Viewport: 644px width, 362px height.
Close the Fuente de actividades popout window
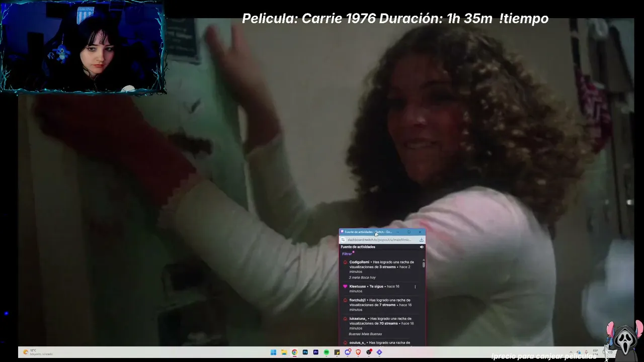[420, 232]
